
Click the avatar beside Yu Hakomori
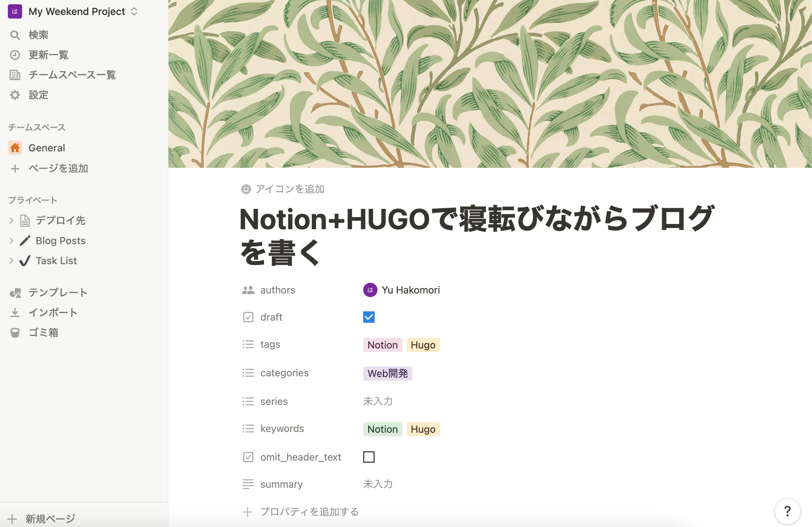pos(370,290)
